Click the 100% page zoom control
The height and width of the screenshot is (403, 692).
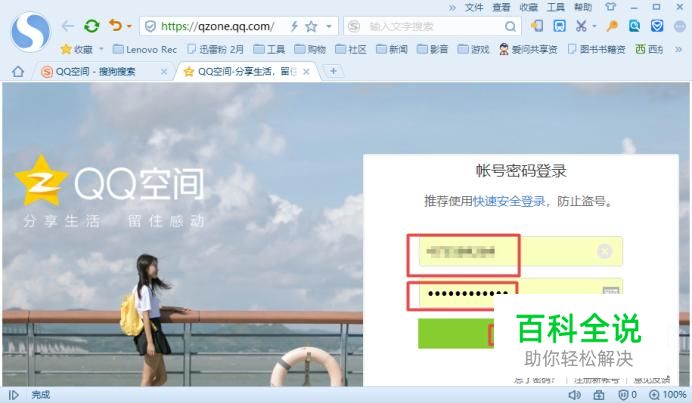[667, 395]
